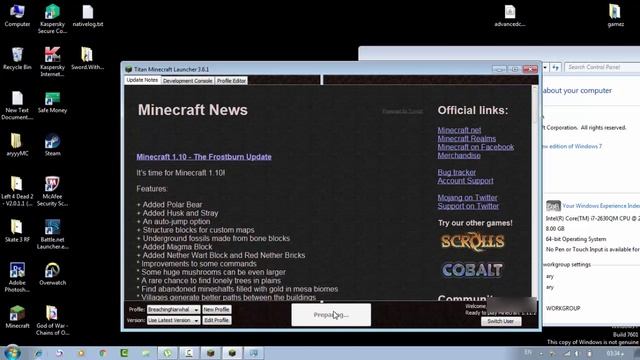Click the Edit Profile button

coord(216,320)
